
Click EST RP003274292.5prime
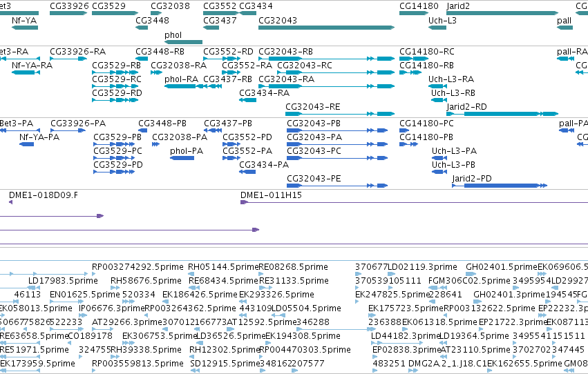[x=137, y=267]
